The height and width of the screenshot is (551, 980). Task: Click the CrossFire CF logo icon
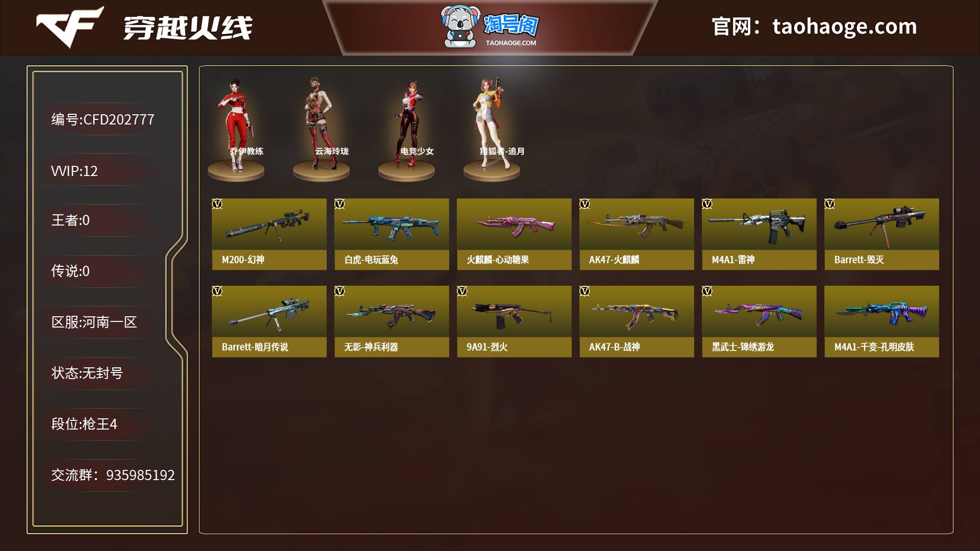(70, 27)
